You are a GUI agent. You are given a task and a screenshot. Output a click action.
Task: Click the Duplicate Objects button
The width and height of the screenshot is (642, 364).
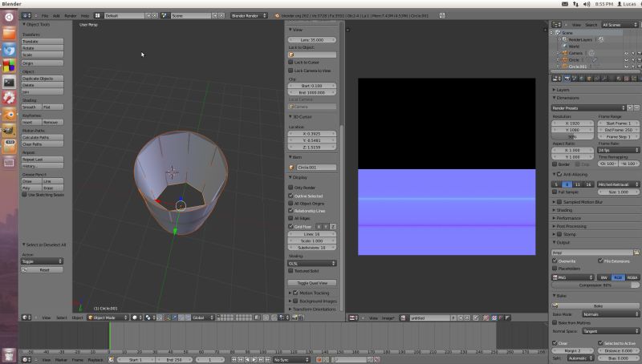click(x=43, y=78)
